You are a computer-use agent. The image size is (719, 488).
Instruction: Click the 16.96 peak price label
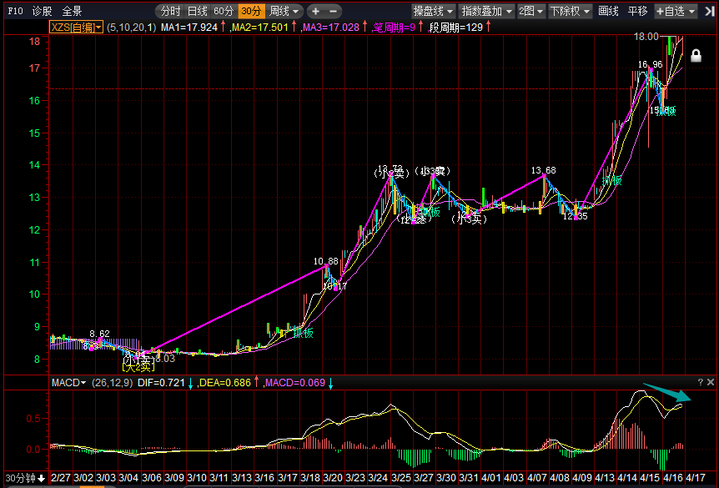pos(650,65)
